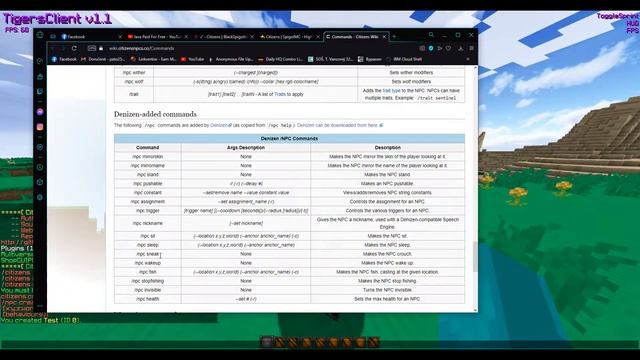
Task: Open a new tab with plus button
Action: click(394, 37)
